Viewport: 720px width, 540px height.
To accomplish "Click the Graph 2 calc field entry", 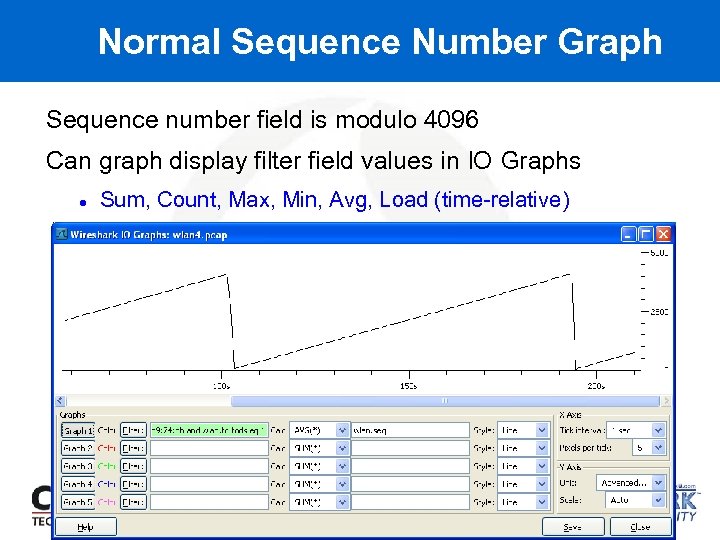I will coord(411,448).
